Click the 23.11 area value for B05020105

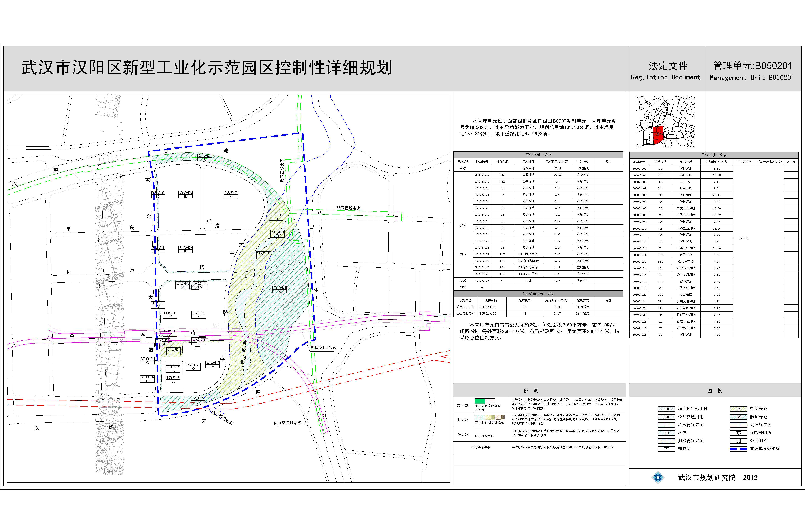pos(716,195)
